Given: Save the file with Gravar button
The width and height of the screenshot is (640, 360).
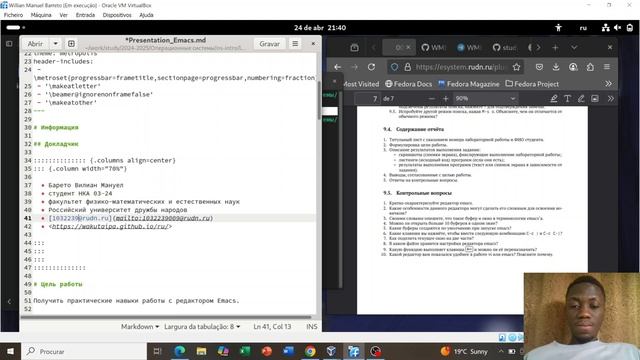Looking at the screenshot, I should (x=269, y=44).
